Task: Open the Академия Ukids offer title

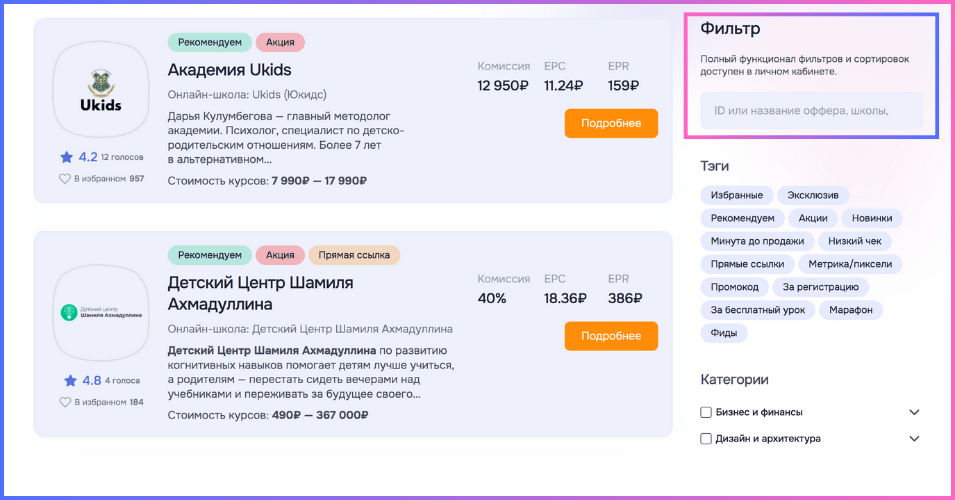Action: [230, 70]
